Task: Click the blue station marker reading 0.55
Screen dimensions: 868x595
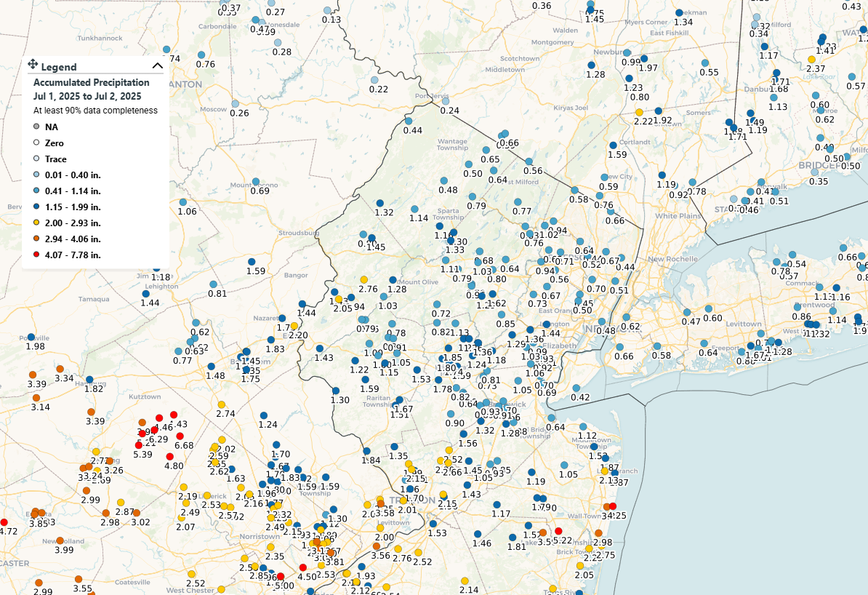Action: click(704, 63)
